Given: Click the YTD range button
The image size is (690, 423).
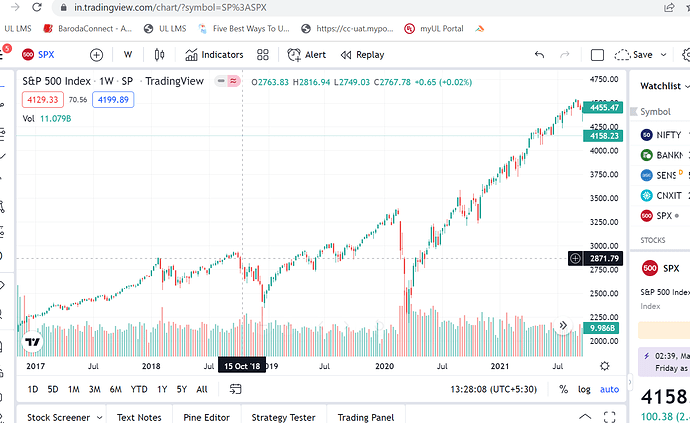Looking at the screenshot, I should click(x=139, y=389).
